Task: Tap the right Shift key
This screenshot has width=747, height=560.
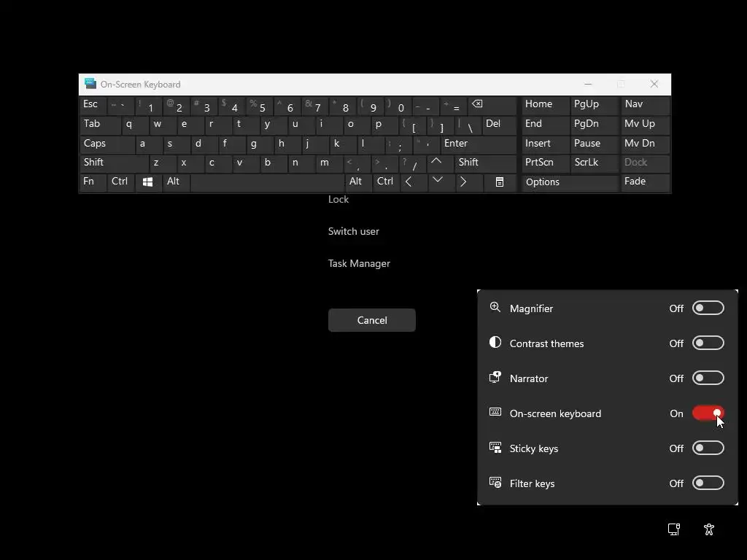Action: pyautogui.click(x=485, y=163)
